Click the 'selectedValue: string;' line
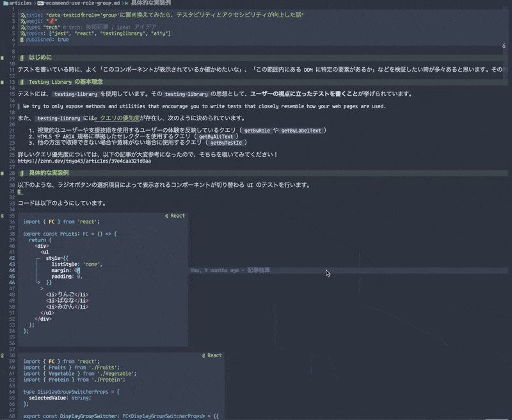The height and width of the screenshot is (420, 512). coord(60,398)
